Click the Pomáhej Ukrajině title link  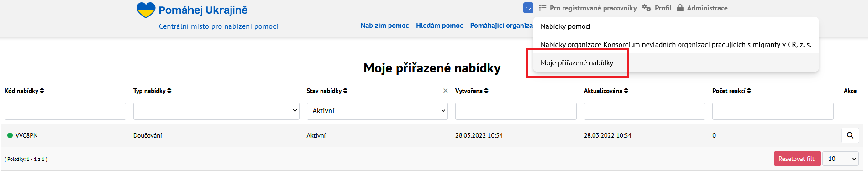(203, 10)
